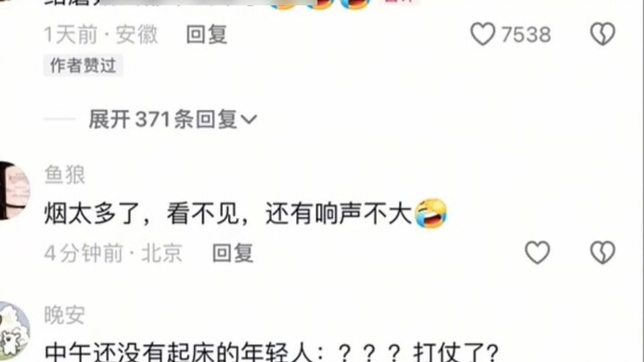This screenshot has height=362, width=644.
Task: Dislike the Anhui comment with broken heart
Action: [x=603, y=34]
